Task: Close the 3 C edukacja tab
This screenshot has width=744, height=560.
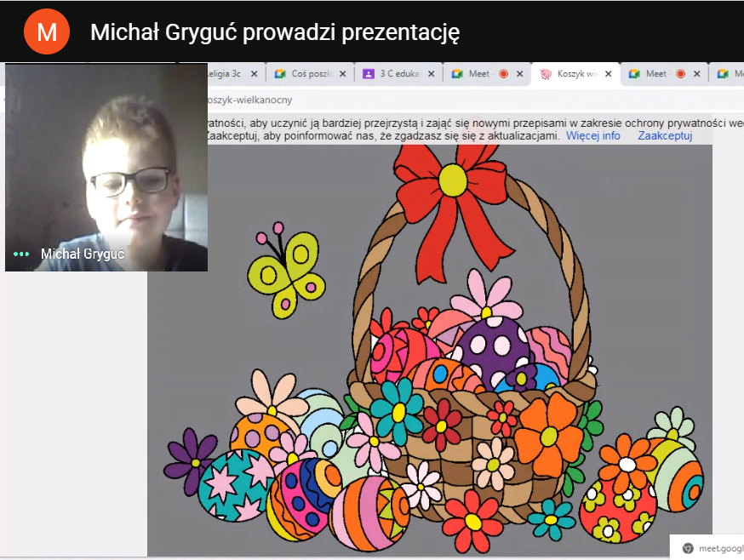Action: pyautogui.click(x=431, y=74)
